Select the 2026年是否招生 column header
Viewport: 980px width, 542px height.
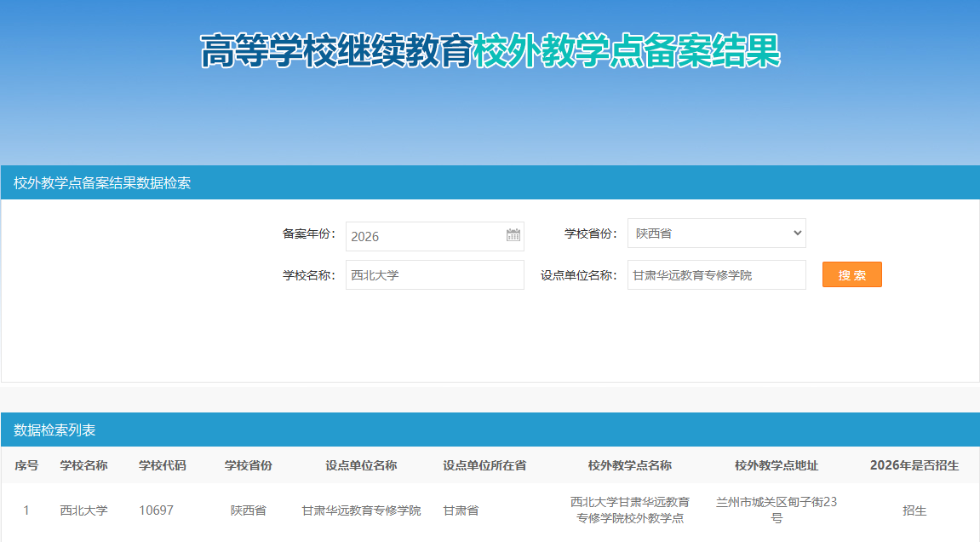(914, 465)
